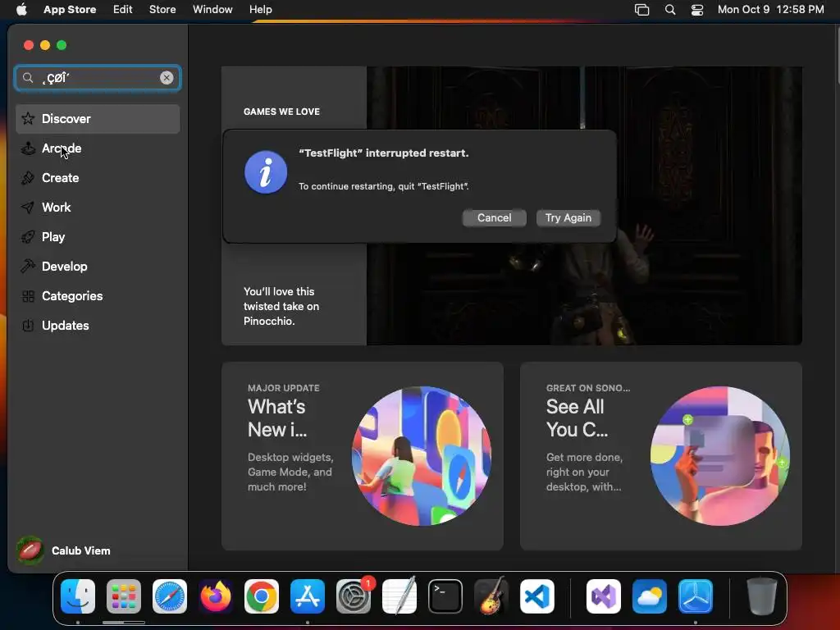Open Spotlight search in menu bar
The width and height of the screenshot is (840, 630).
click(x=669, y=10)
